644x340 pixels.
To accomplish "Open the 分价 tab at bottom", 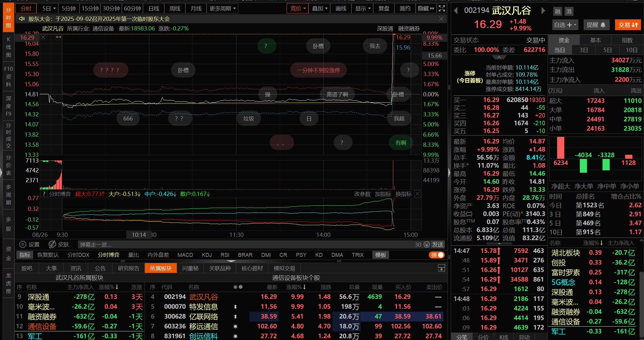I will click(x=483, y=337).
